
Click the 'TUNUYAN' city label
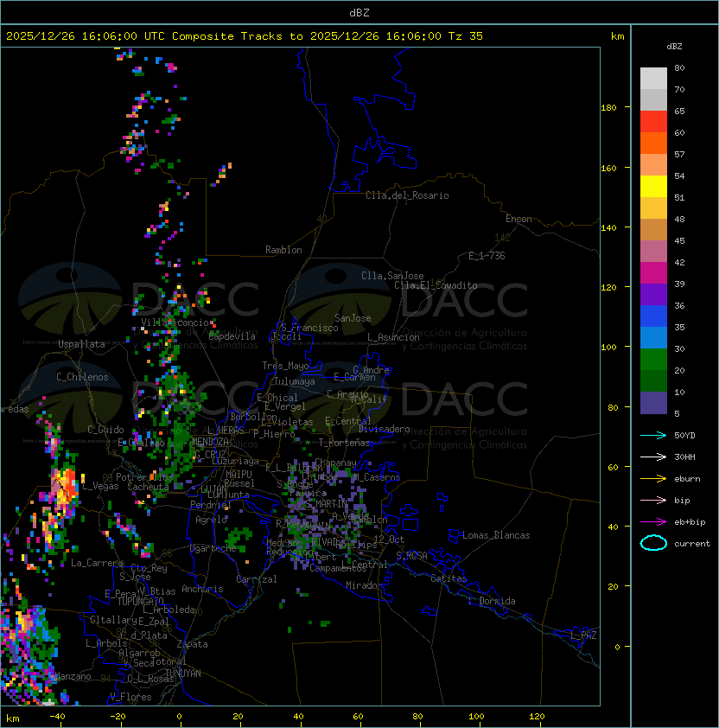click(x=183, y=674)
